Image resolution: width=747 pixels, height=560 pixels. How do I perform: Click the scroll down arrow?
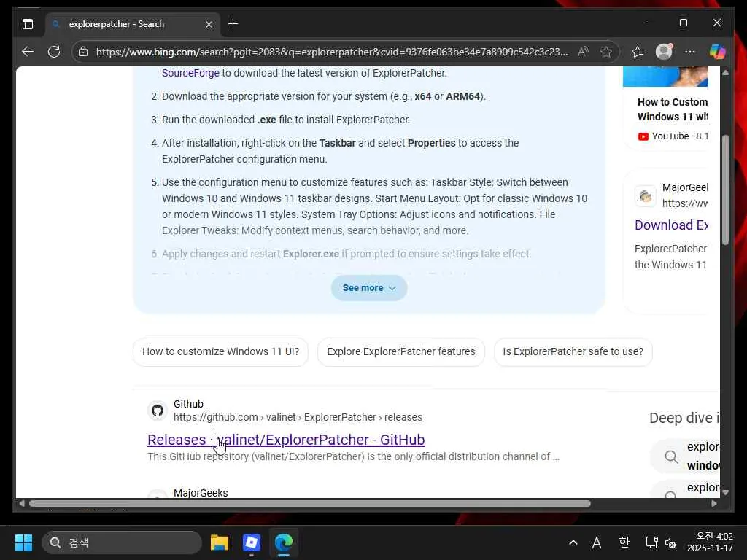click(725, 492)
